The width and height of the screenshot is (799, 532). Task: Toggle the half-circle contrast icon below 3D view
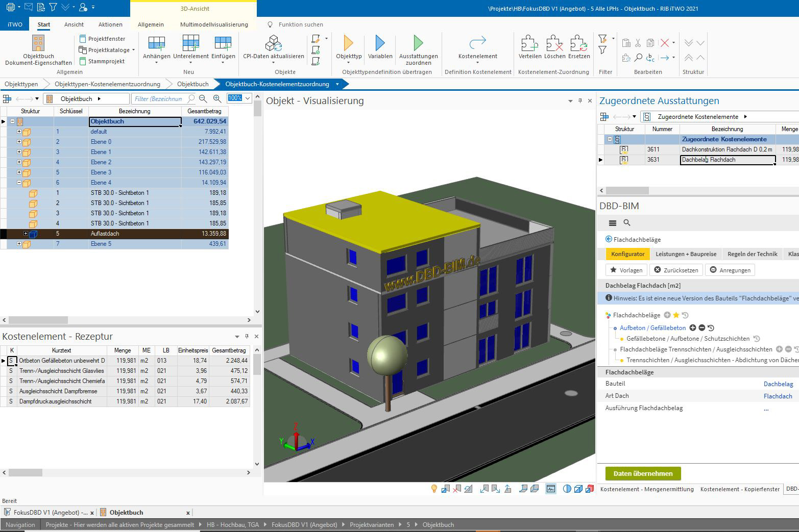(567, 489)
